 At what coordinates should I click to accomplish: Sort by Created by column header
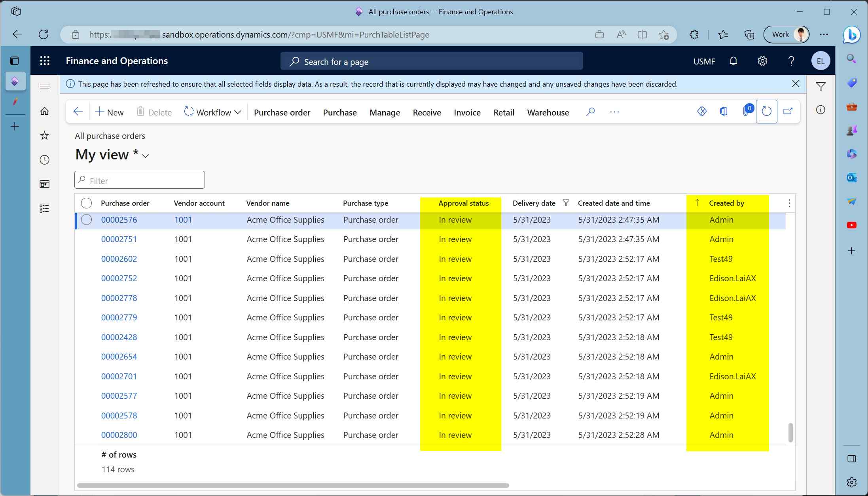726,203
